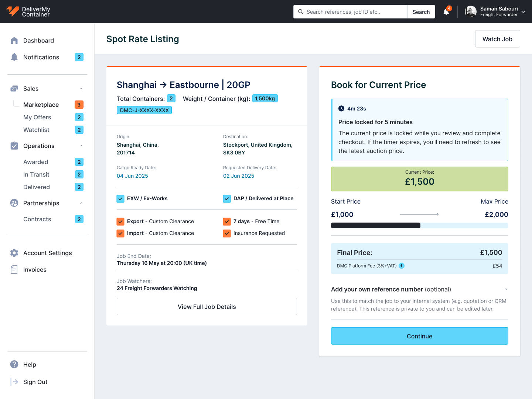Click the Continue button
Screen dimensions: 532x399
click(420, 336)
